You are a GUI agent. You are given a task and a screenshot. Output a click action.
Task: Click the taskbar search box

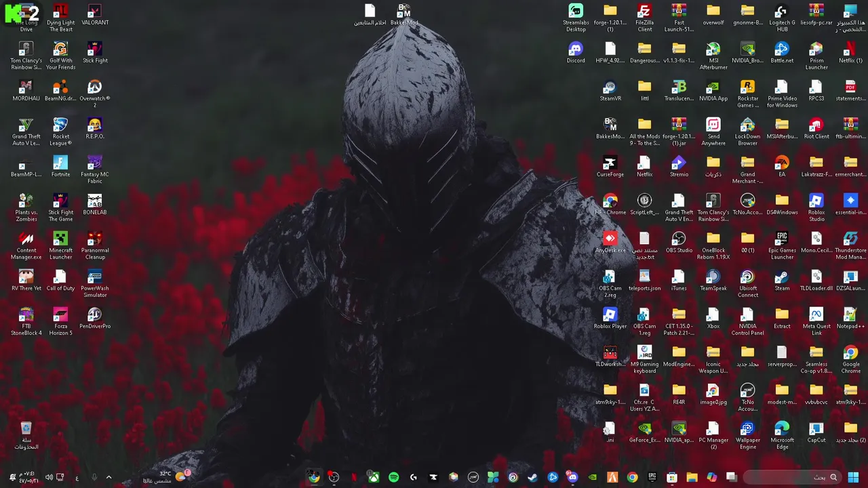click(x=791, y=477)
